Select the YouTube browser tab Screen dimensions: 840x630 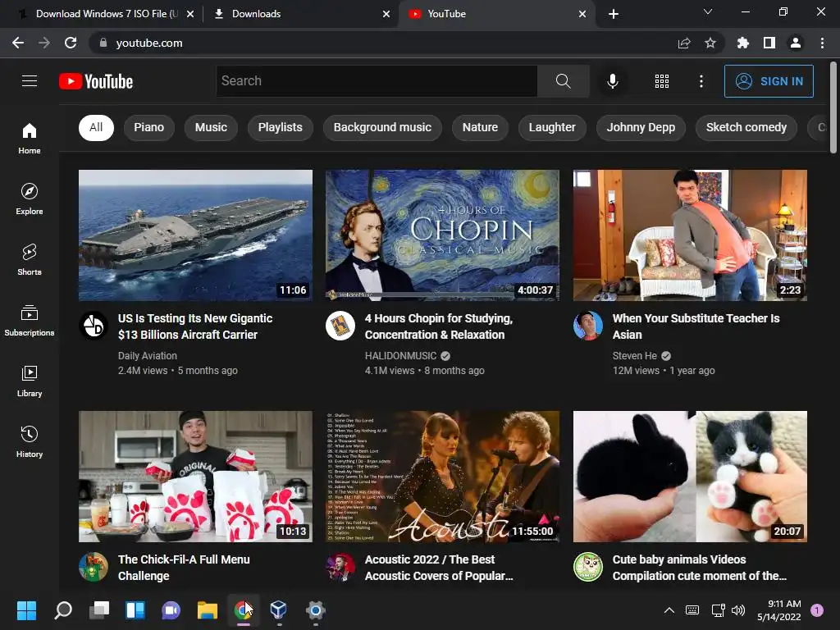tap(496, 14)
